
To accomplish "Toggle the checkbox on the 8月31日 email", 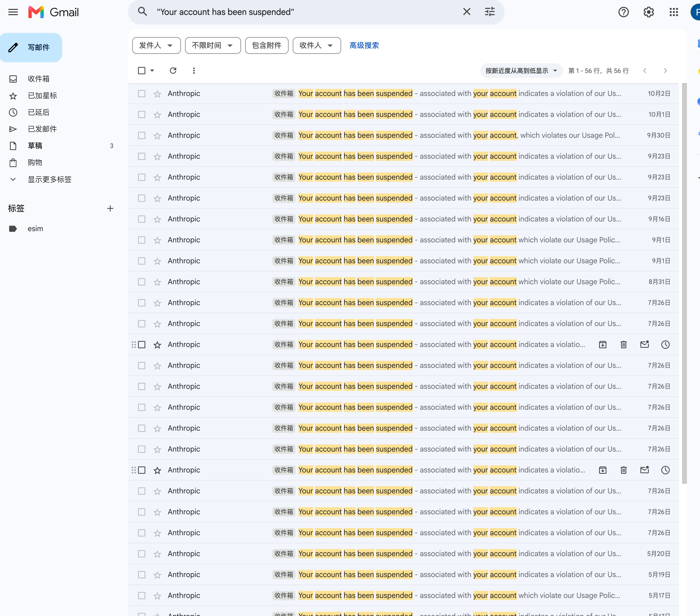I will pyautogui.click(x=141, y=282).
